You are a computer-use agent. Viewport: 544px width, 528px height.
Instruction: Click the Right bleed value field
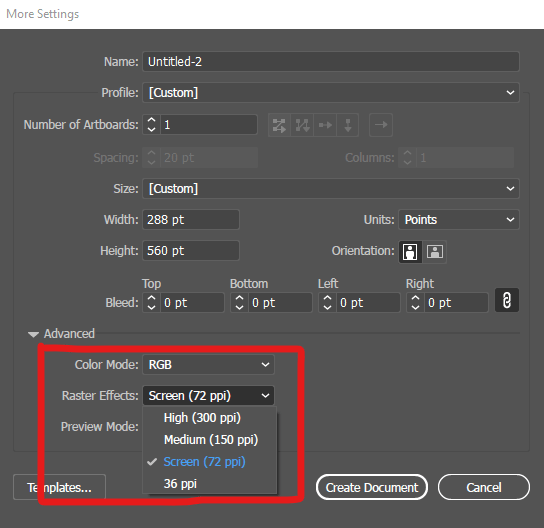456,303
